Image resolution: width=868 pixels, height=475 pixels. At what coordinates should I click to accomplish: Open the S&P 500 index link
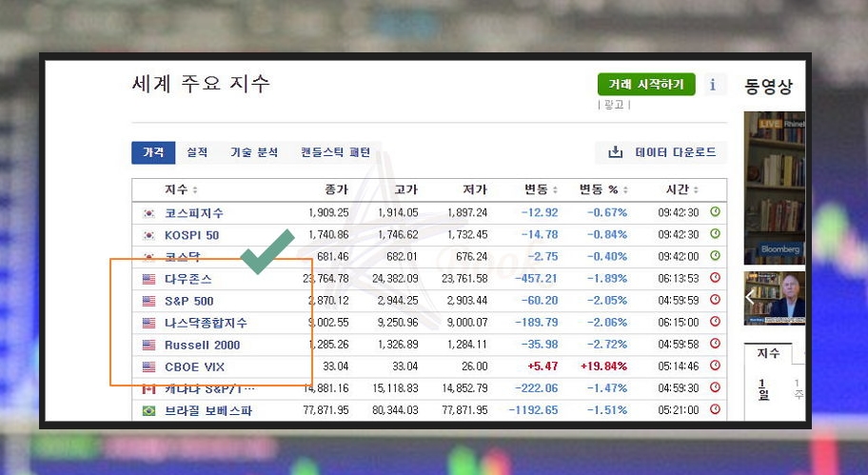coord(189,301)
